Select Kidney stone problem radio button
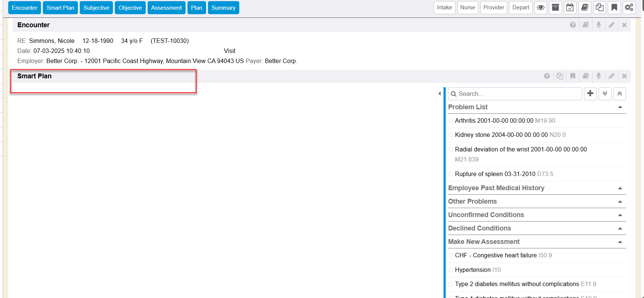Image resolution: width=644 pixels, height=298 pixels. 451,135
